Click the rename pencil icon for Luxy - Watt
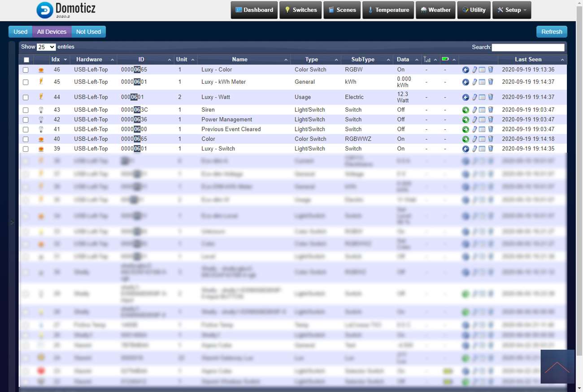The height and width of the screenshot is (392, 583). tap(474, 97)
